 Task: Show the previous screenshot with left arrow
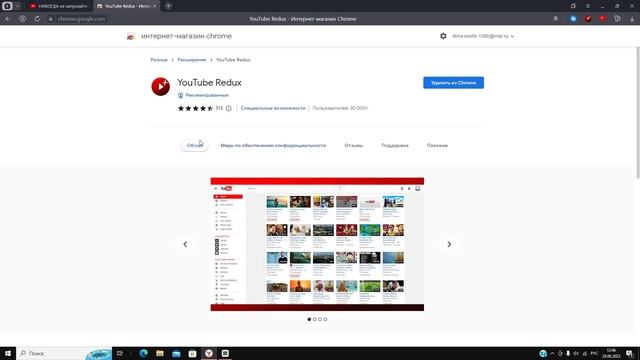point(185,244)
